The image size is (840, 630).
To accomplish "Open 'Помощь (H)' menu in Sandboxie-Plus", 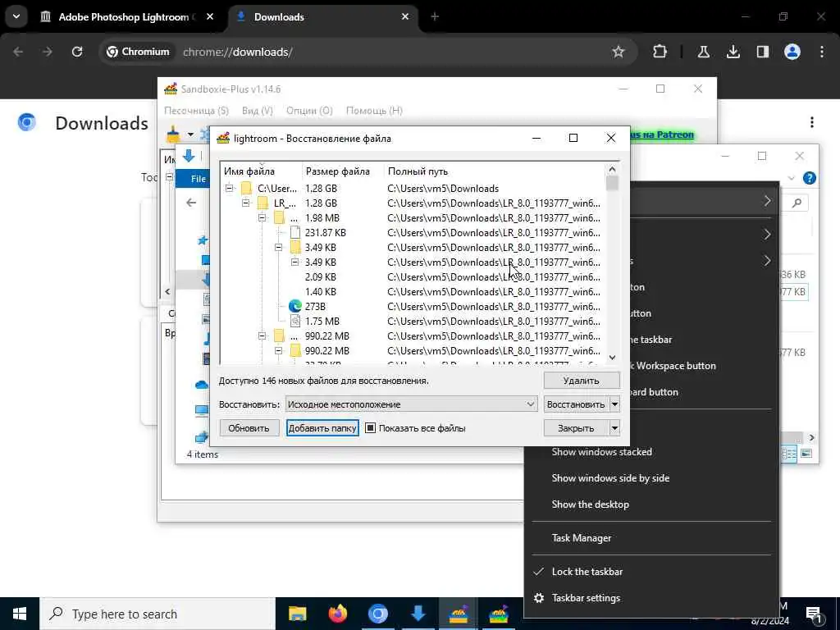I will (x=374, y=111).
